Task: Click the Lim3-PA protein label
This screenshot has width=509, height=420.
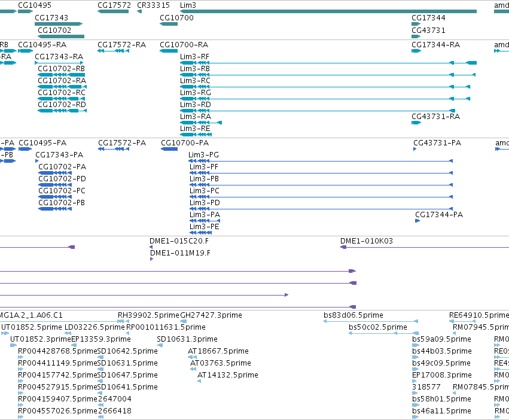Action: [205, 215]
